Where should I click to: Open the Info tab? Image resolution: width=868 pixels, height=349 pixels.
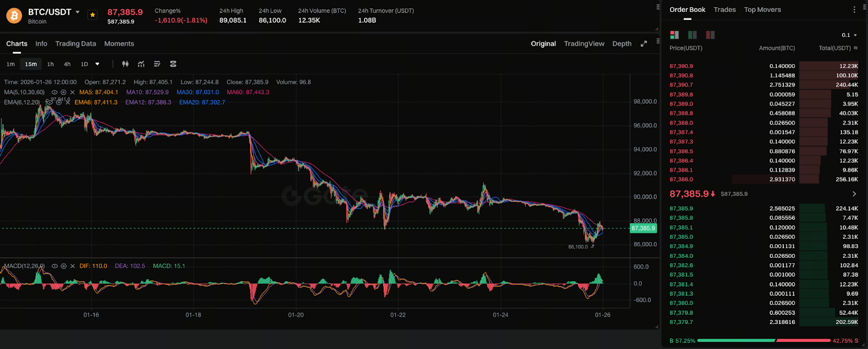point(41,44)
